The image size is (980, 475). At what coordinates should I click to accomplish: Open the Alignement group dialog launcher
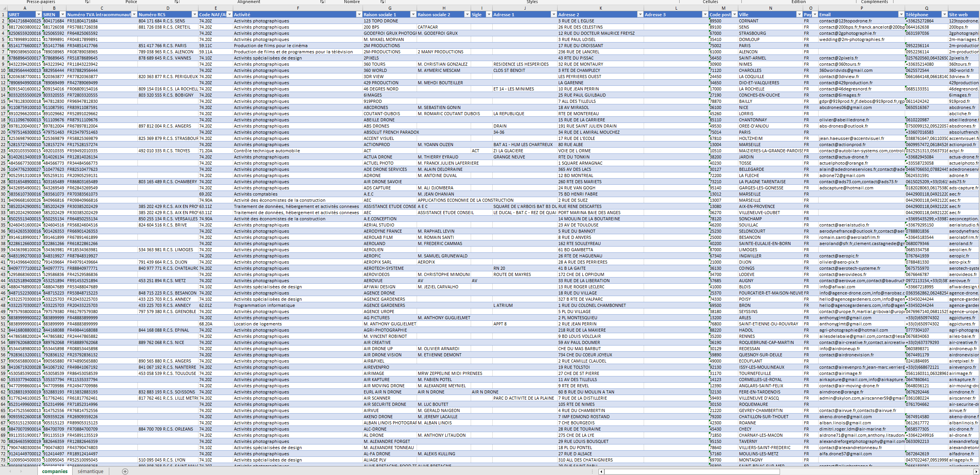pos(322,2)
